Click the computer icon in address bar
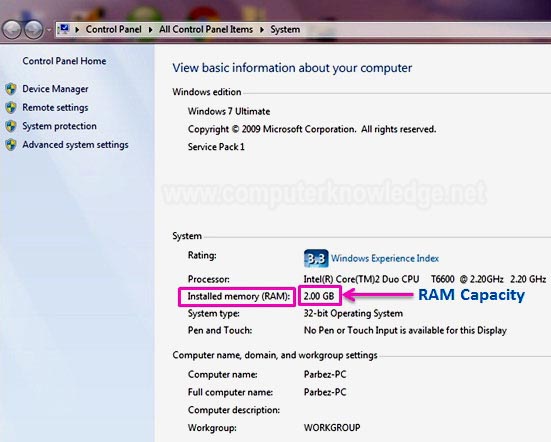This screenshot has width=551, height=442. [64, 29]
